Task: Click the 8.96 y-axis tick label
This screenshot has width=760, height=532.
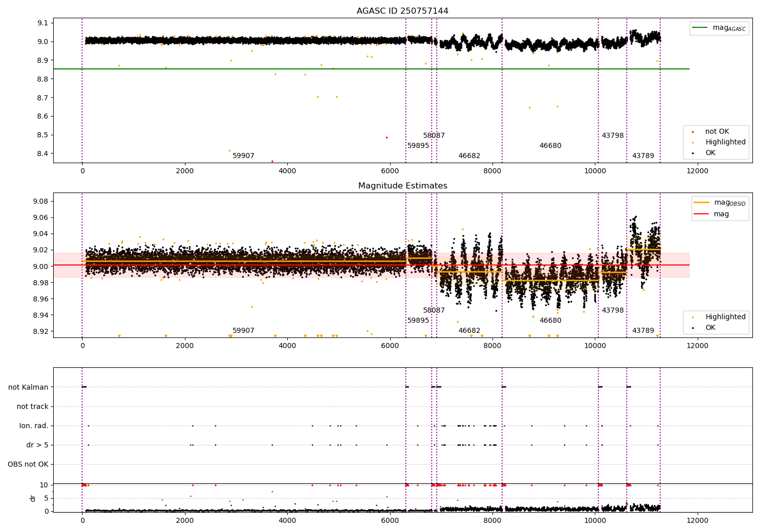Action: click(41, 299)
